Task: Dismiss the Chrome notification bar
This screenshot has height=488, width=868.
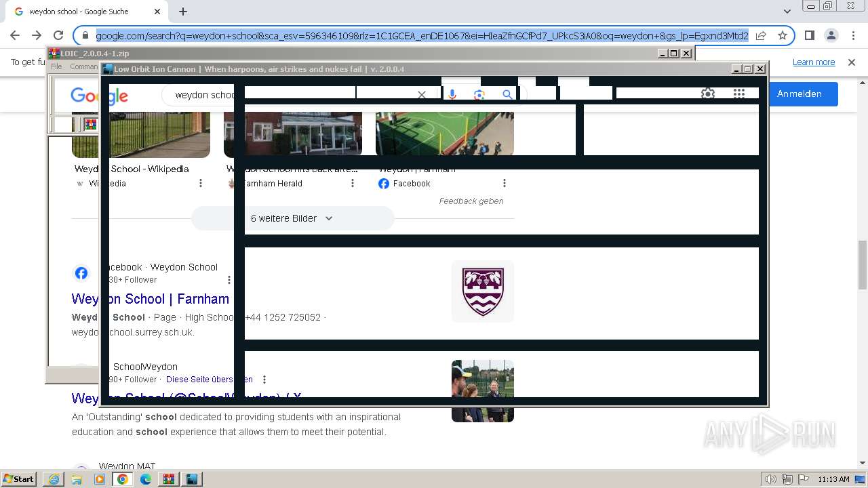Action: coord(852,62)
